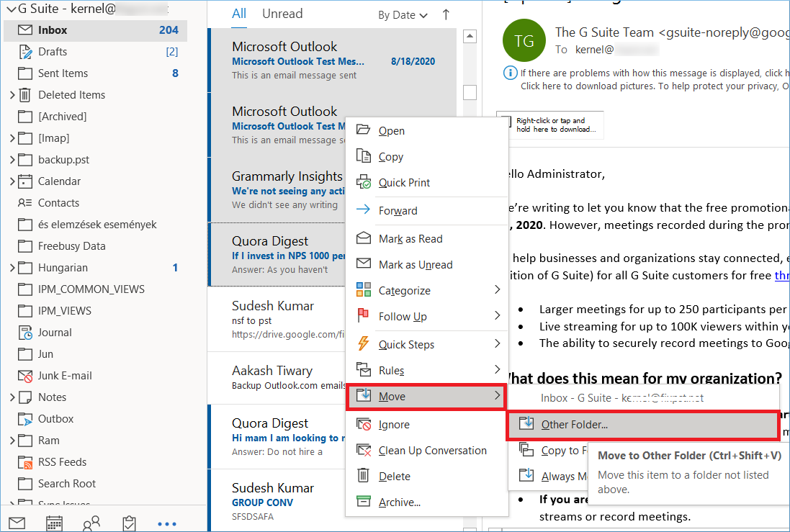Open Aakash Tiwary Backup Outlook.com email
The height and width of the screenshot is (532, 790).
277,379
